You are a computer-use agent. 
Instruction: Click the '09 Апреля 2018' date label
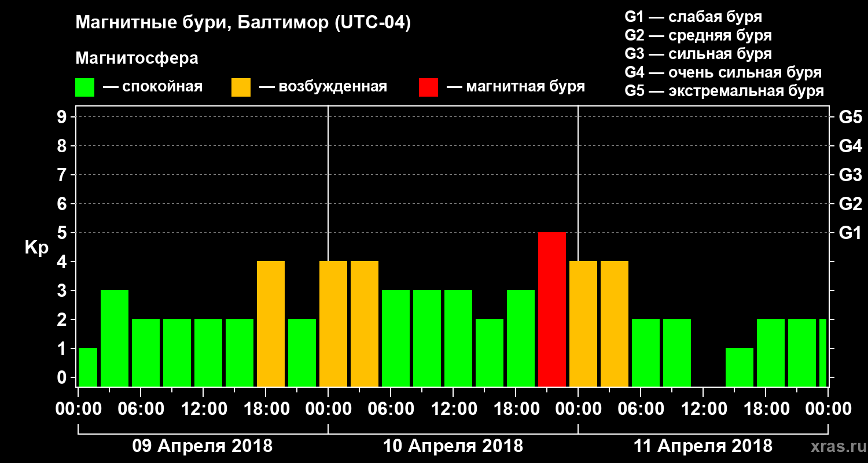click(203, 446)
